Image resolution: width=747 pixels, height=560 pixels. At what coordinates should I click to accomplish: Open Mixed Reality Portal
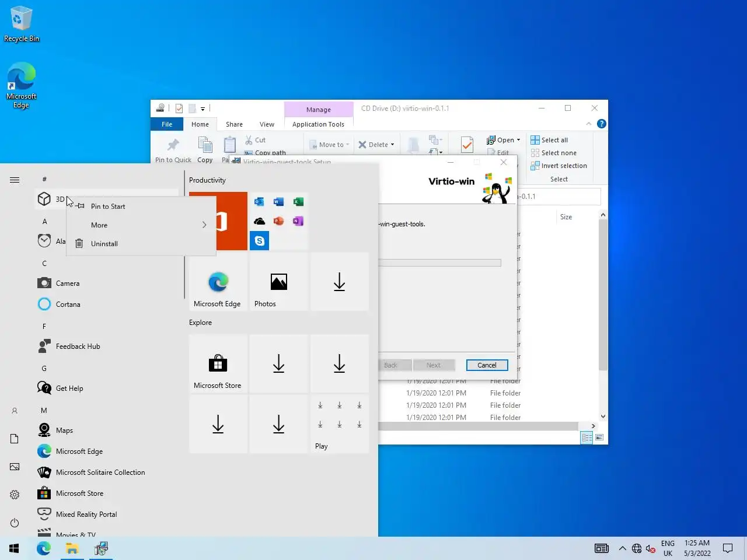(108, 514)
